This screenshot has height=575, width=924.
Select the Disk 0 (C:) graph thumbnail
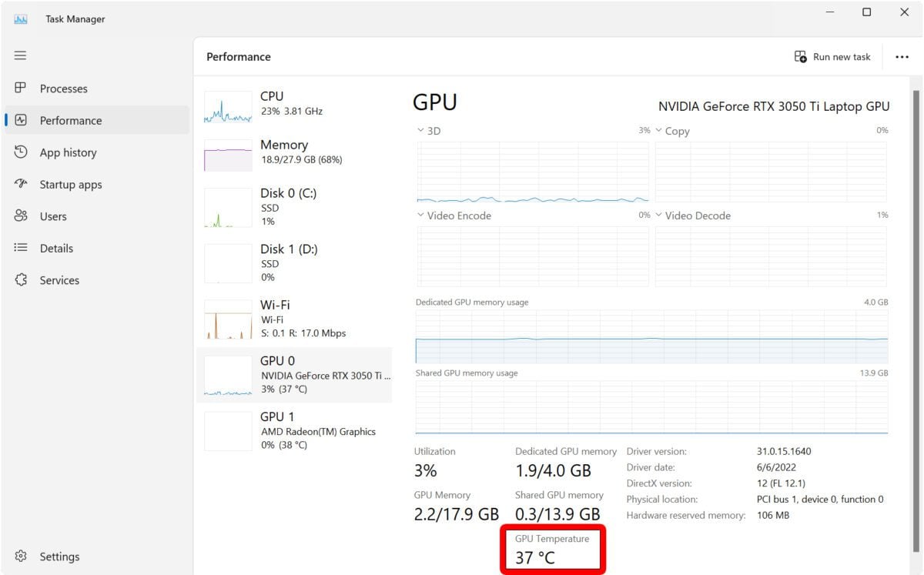click(x=228, y=208)
